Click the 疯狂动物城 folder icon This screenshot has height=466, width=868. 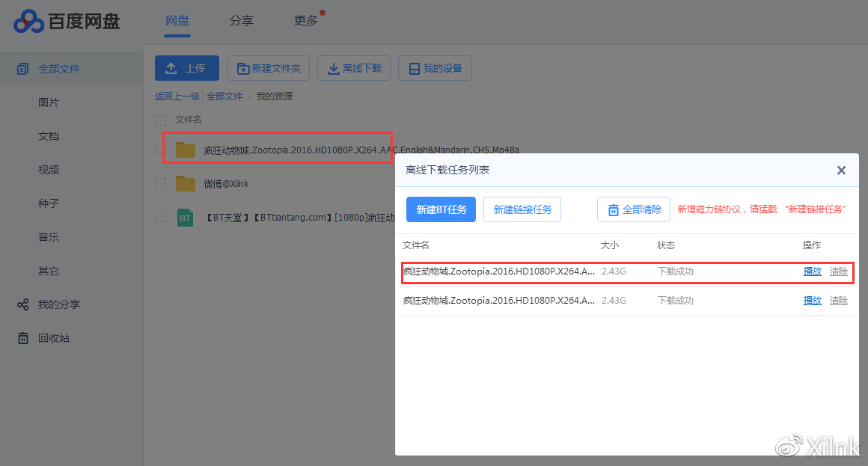(186, 150)
